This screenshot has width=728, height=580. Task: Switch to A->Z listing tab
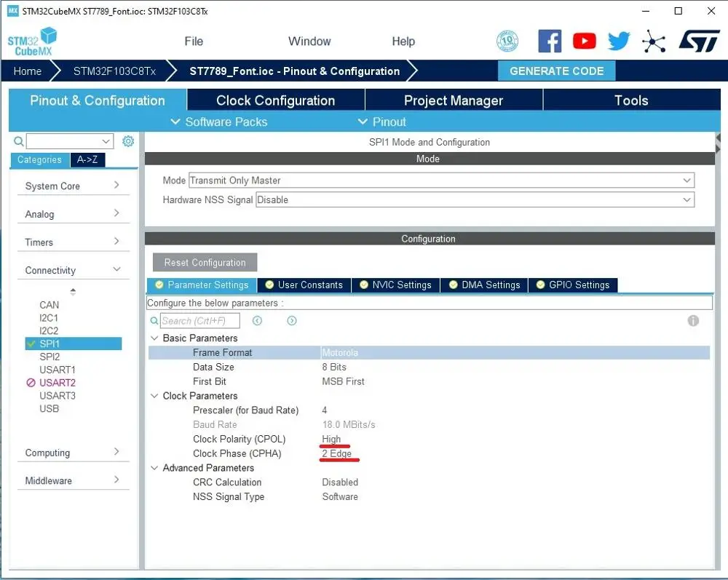pyautogui.click(x=87, y=159)
